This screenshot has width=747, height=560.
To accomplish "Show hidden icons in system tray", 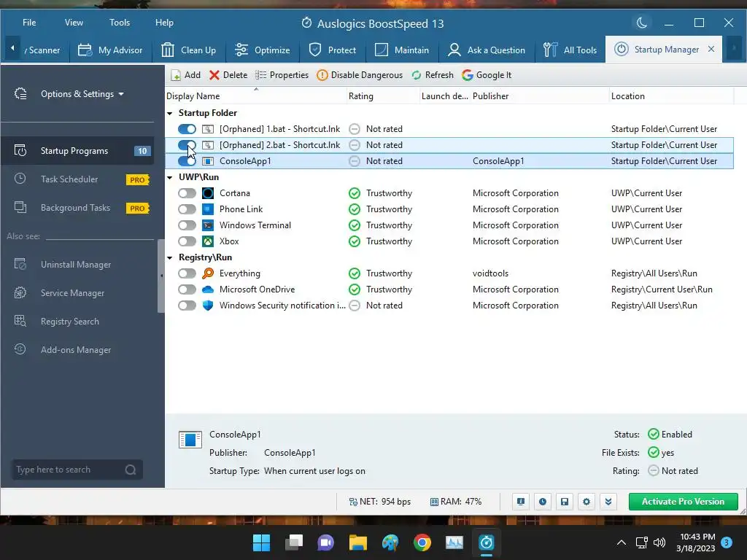I will (622, 542).
